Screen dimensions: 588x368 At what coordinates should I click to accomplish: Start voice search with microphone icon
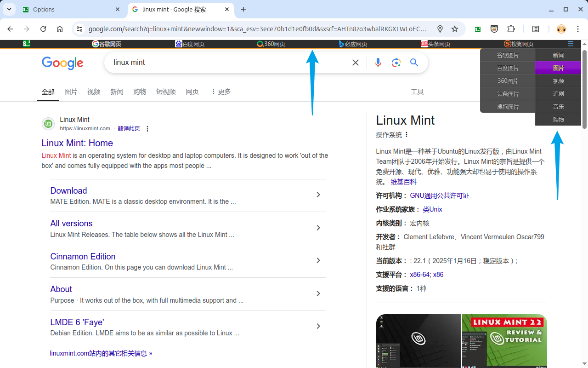(x=378, y=63)
